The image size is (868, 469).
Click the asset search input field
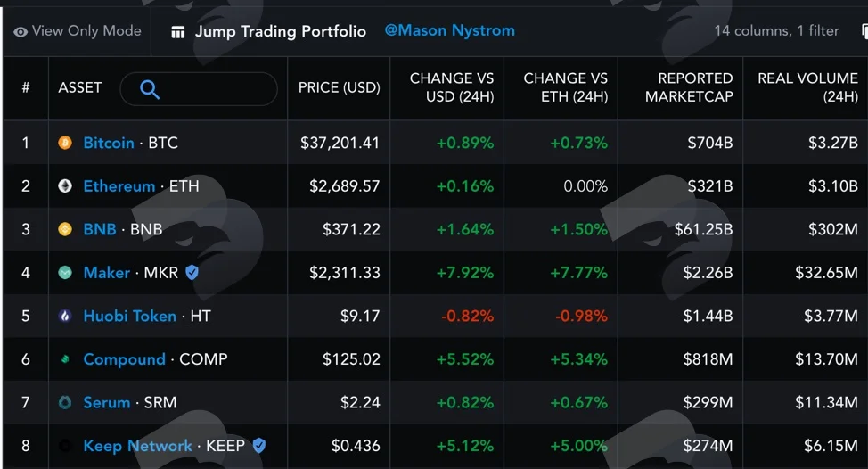pos(199,88)
